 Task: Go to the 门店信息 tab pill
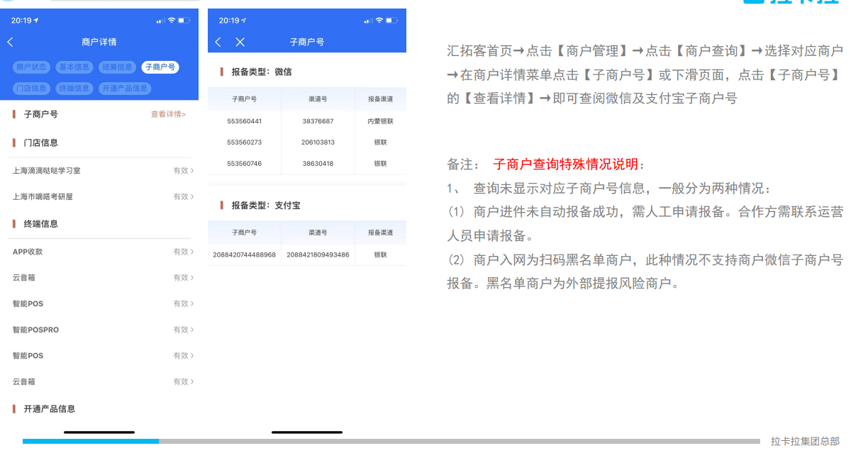(x=32, y=89)
